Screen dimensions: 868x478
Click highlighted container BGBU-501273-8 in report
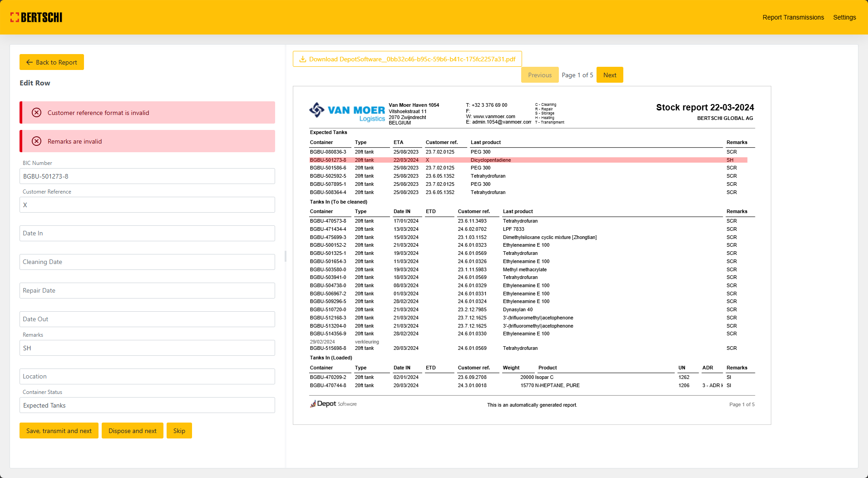[328, 160]
